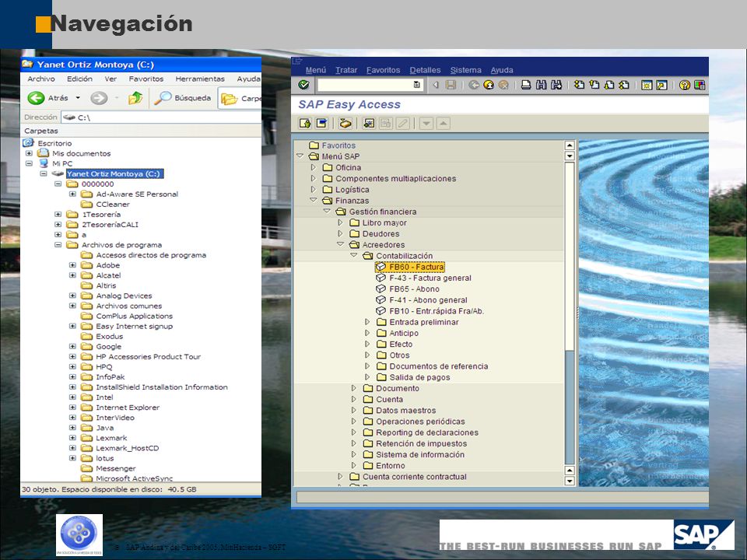
Task: Expand the 1Tesorería folder in Explorer
Action: coord(58,215)
